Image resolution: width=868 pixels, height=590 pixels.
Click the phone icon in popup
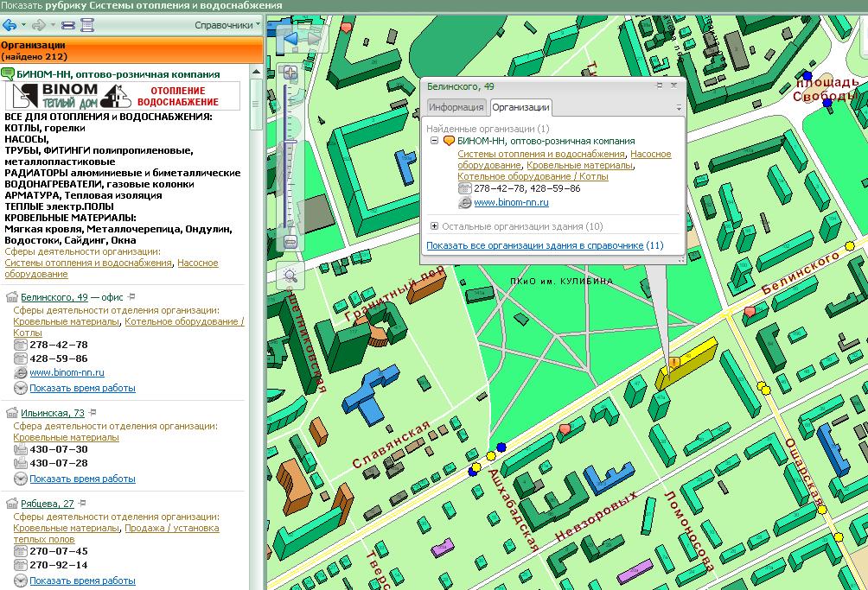(x=464, y=188)
